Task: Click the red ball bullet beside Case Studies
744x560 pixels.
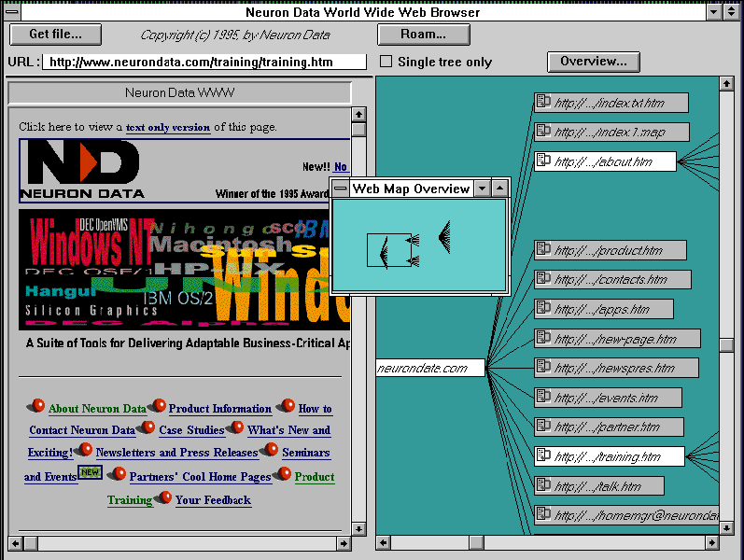Action: point(147,427)
